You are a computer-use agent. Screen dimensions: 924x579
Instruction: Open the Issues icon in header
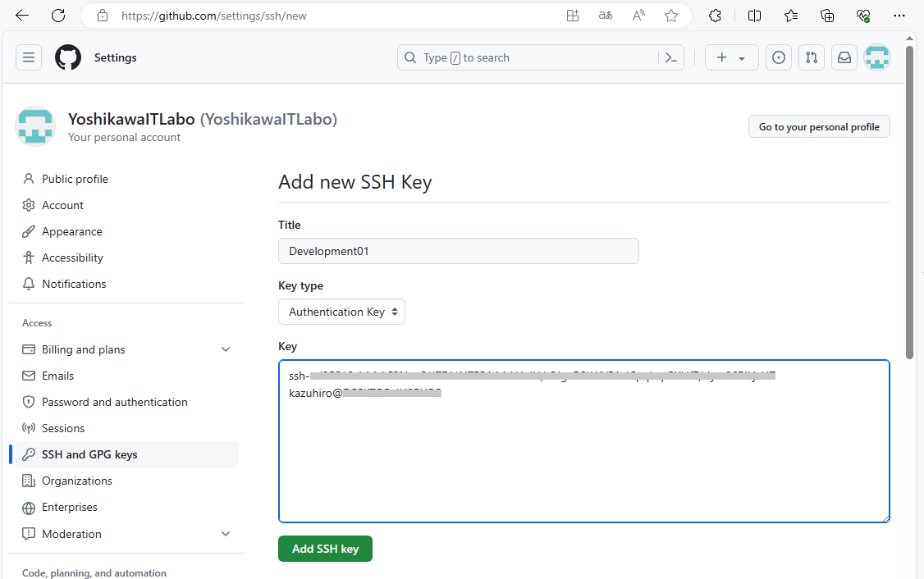tap(779, 57)
